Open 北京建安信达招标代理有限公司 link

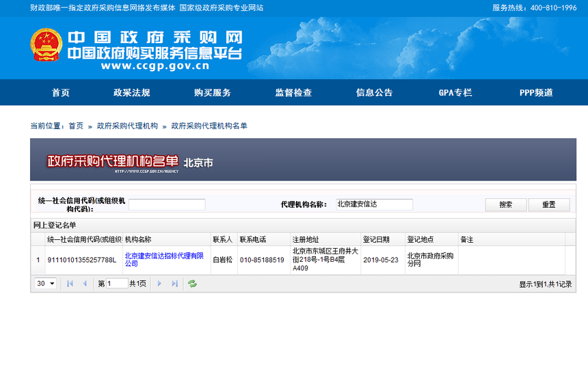pos(164,259)
